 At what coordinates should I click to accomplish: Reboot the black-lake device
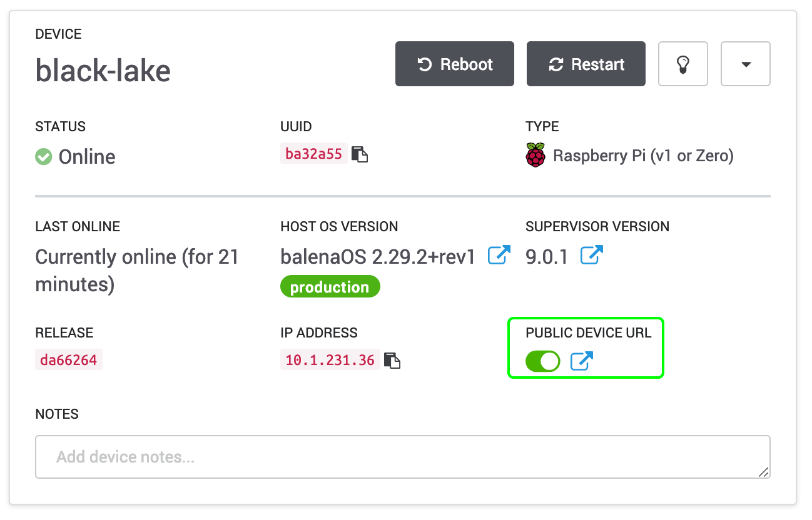point(455,64)
